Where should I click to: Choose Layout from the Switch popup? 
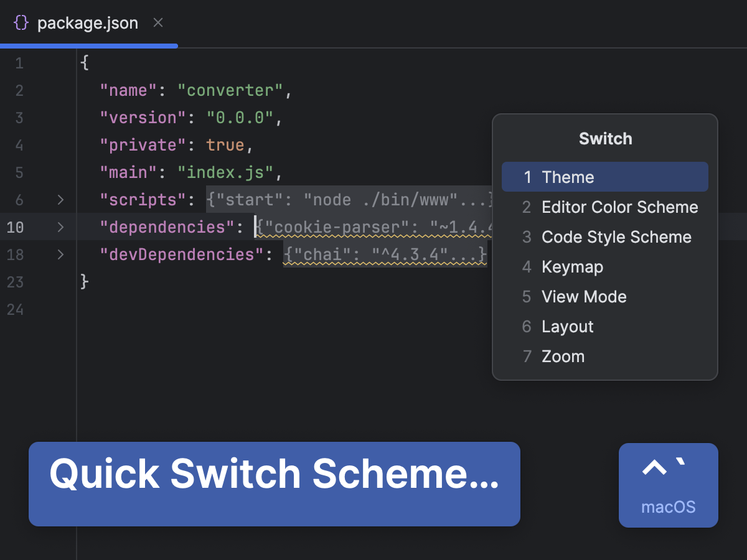tap(567, 326)
